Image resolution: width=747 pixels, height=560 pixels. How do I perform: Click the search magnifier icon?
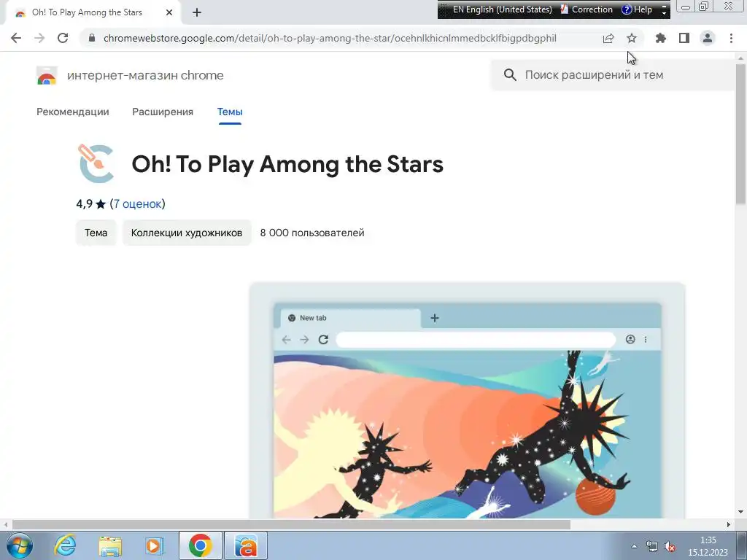click(510, 75)
